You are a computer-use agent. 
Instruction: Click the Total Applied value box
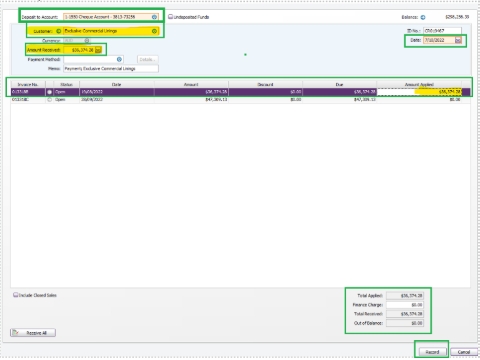click(405, 296)
